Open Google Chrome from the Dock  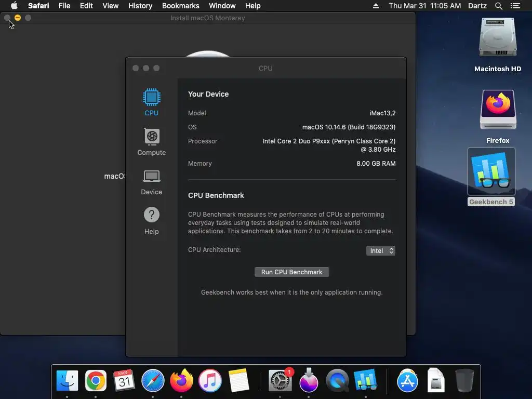(x=96, y=380)
